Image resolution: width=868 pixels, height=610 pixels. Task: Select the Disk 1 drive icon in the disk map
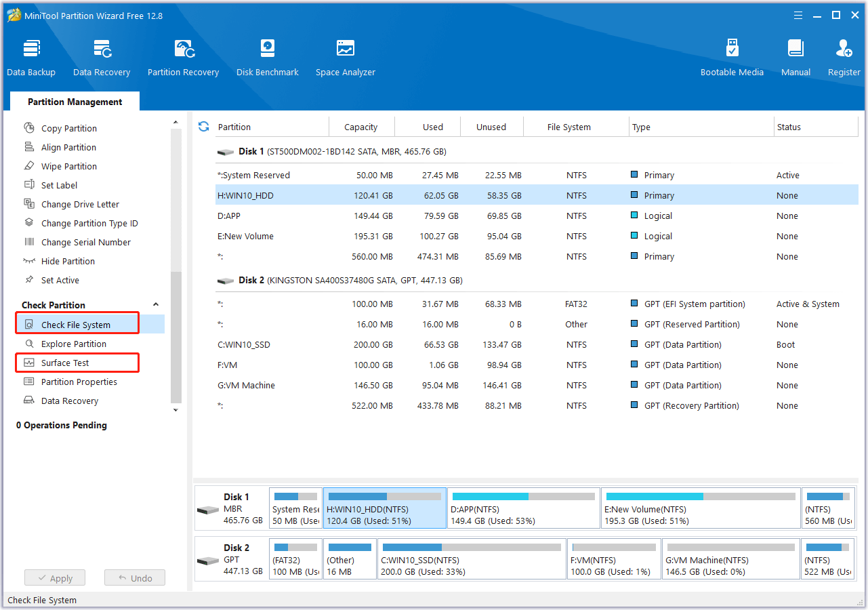point(208,510)
